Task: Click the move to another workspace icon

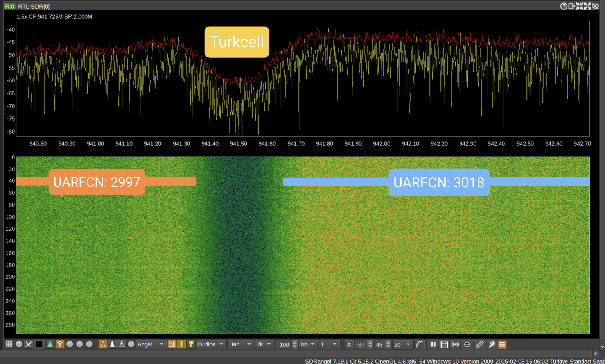Action: point(572,6)
